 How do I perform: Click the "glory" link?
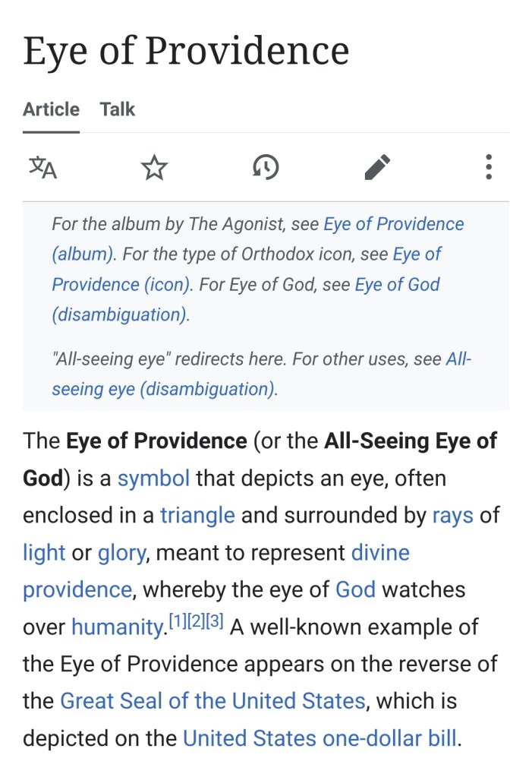pyautogui.click(x=121, y=553)
